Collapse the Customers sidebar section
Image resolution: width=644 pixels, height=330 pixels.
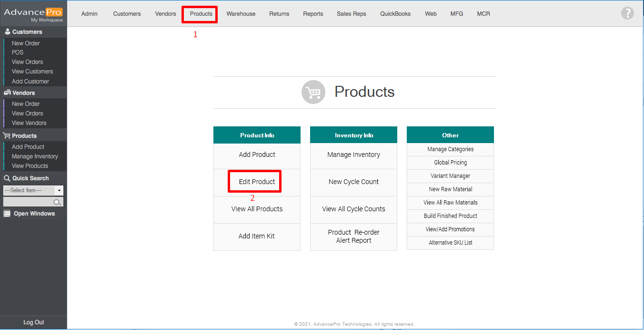27,32
